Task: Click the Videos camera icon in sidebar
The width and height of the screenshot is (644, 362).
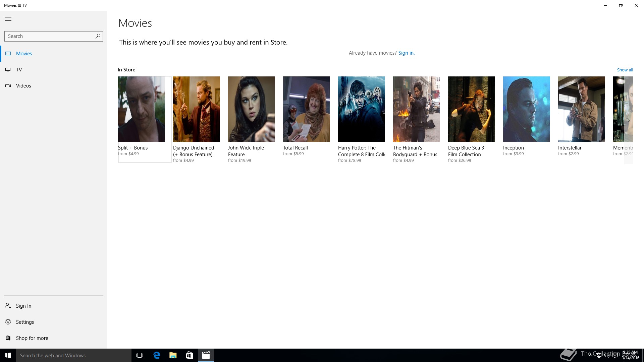Action: coord(8,86)
